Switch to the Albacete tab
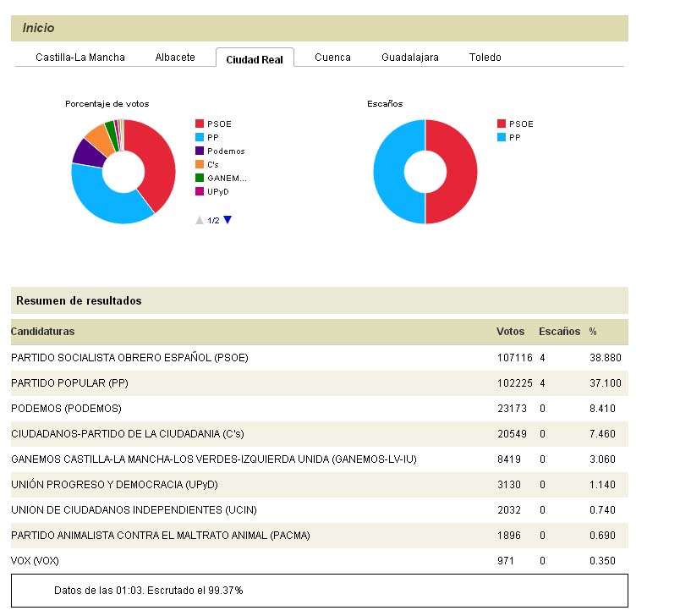680x616 pixels. tap(175, 58)
